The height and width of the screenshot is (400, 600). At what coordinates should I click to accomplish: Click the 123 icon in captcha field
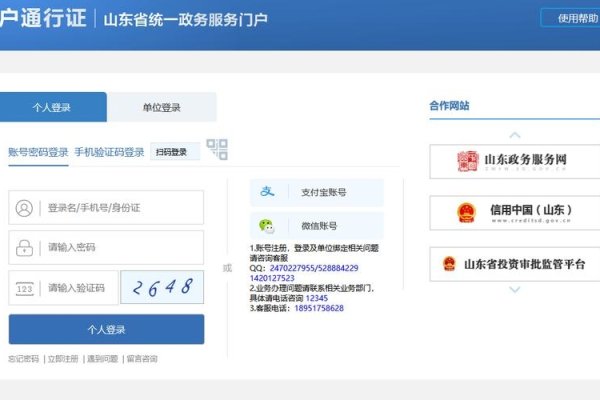click(x=24, y=288)
